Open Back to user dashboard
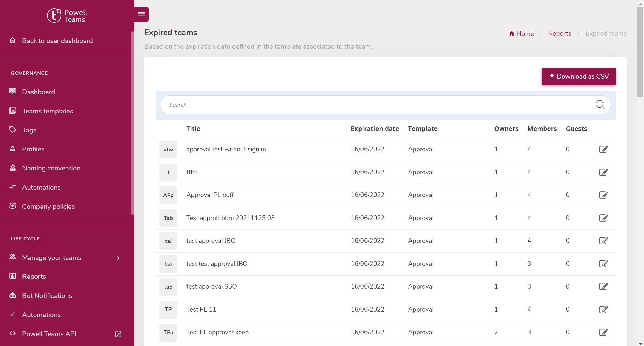 tap(57, 41)
